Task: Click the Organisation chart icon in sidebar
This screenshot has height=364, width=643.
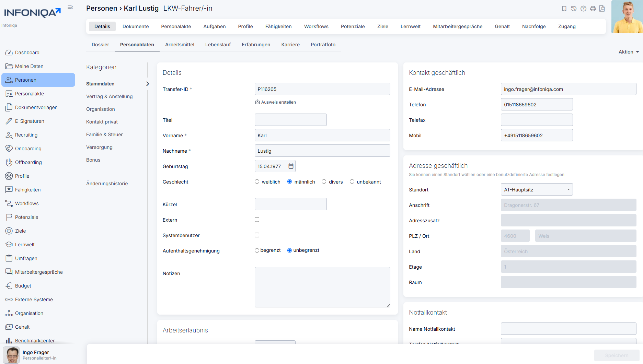Action: tap(9, 313)
